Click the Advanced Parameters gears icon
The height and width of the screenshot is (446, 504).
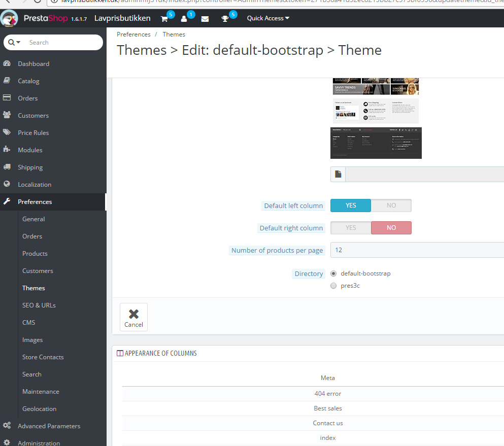point(7,425)
